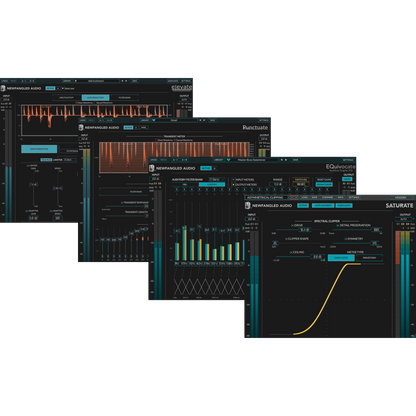
Task: Click the preset heart icon in Punctuate window
Action: 154,120
